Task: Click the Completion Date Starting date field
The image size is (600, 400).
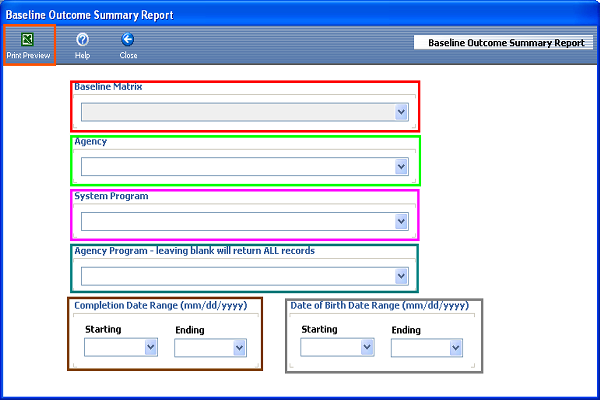Action: [114, 348]
